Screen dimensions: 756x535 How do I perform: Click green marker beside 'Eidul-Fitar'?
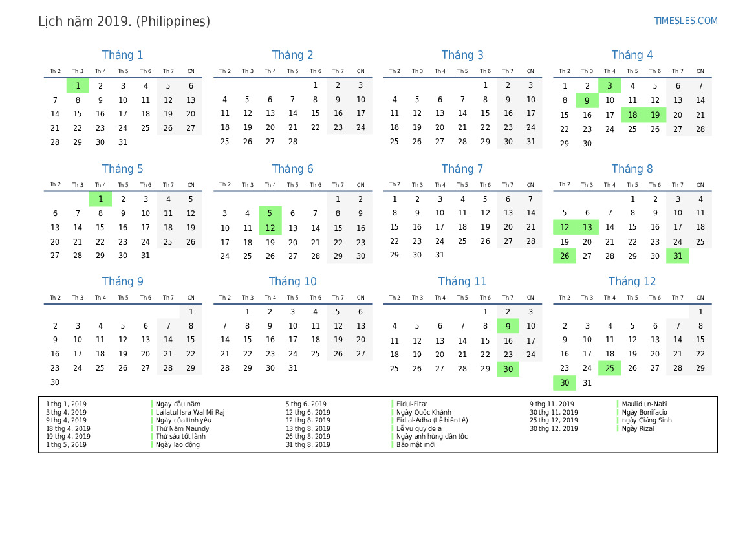393,404
